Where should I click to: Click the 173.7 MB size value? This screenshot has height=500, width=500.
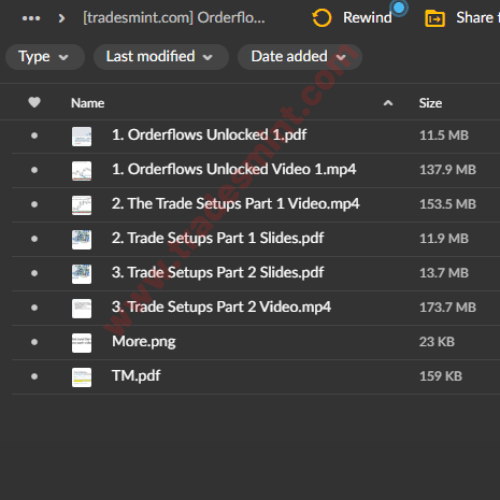point(448,307)
